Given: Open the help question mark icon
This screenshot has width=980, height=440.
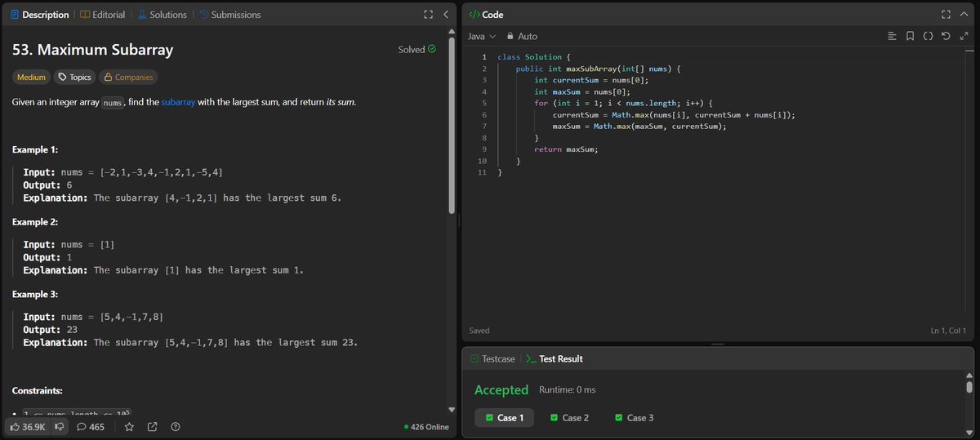Looking at the screenshot, I should (175, 426).
